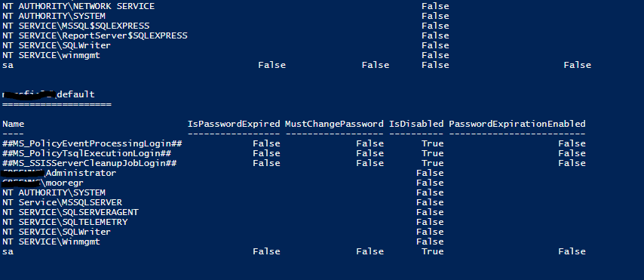Click ##MS_SSISServerCleanupJobLogin## row name

point(90,163)
